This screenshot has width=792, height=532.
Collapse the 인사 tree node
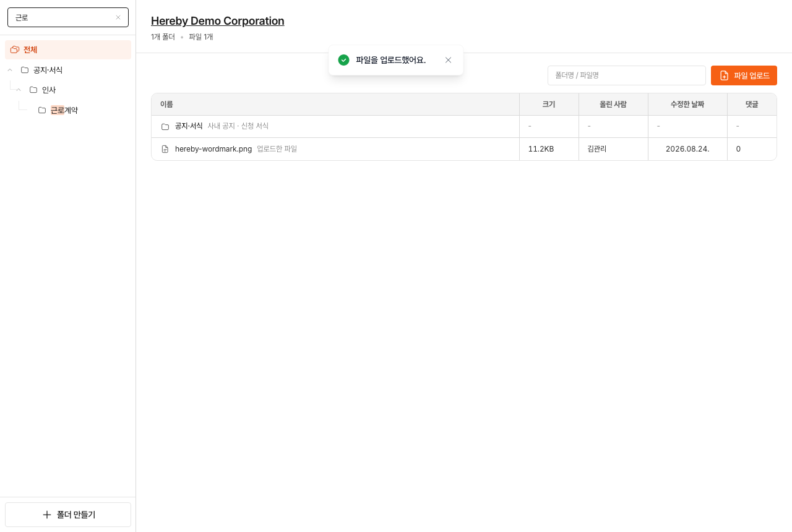19,90
